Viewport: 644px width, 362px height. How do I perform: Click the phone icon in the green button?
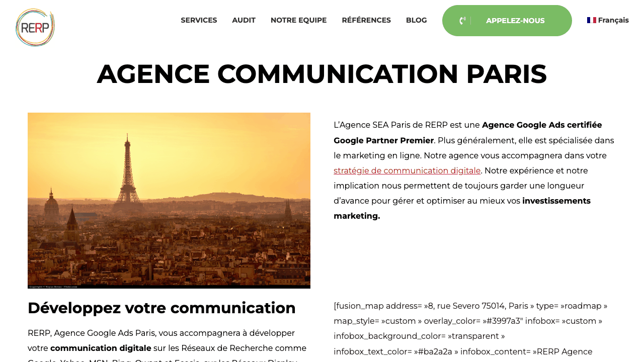pos(462,21)
